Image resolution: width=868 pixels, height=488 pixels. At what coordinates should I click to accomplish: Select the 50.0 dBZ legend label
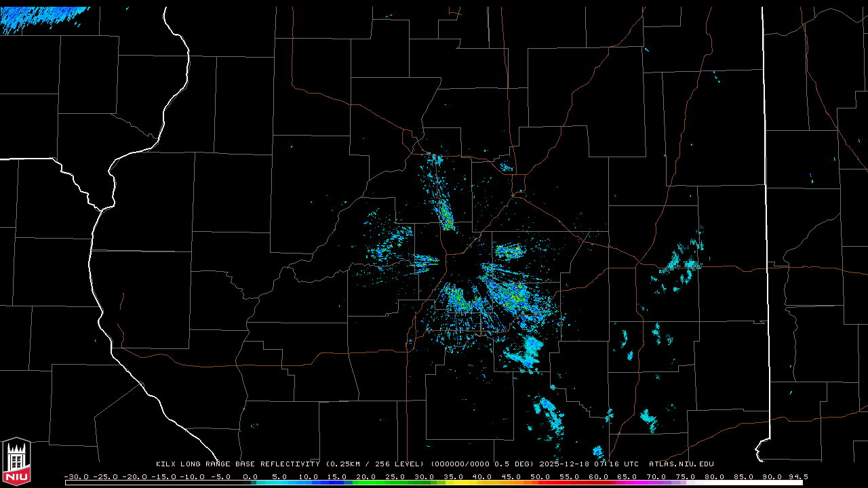coord(540,476)
